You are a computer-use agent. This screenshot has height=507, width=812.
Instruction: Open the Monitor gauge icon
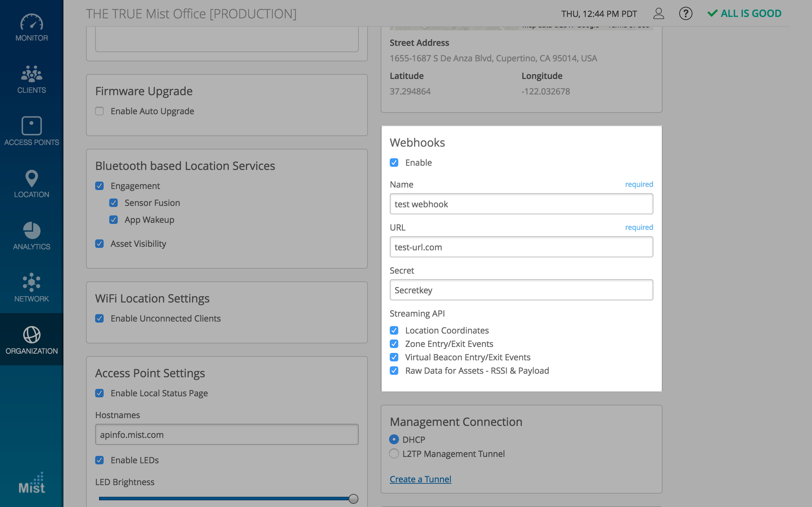[31, 23]
